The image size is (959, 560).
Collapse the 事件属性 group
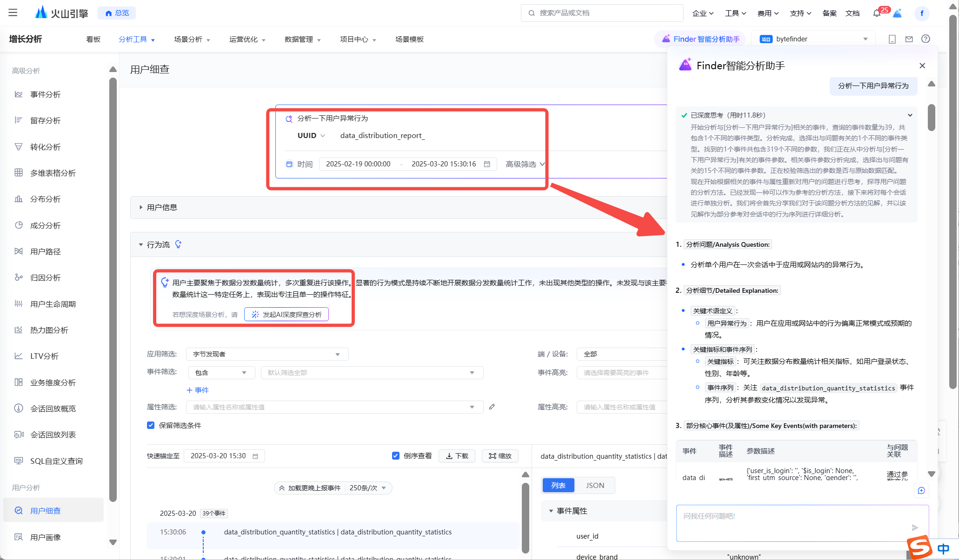(551, 511)
